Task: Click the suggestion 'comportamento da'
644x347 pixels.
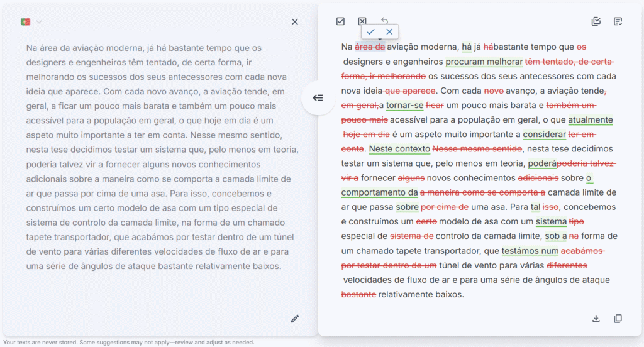Action: [379, 192]
